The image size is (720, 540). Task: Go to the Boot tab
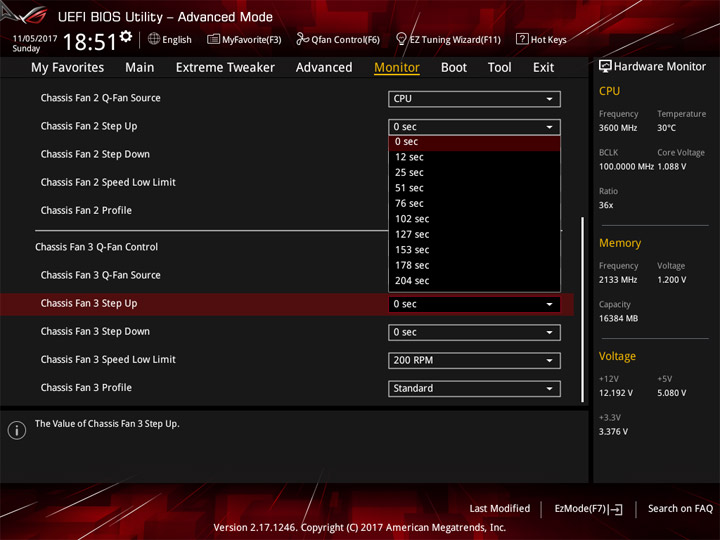(x=454, y=68)
